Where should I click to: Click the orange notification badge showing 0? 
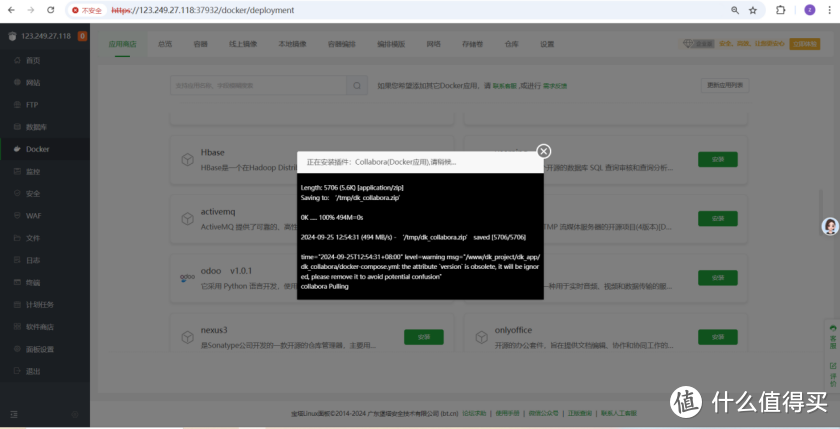82,36
